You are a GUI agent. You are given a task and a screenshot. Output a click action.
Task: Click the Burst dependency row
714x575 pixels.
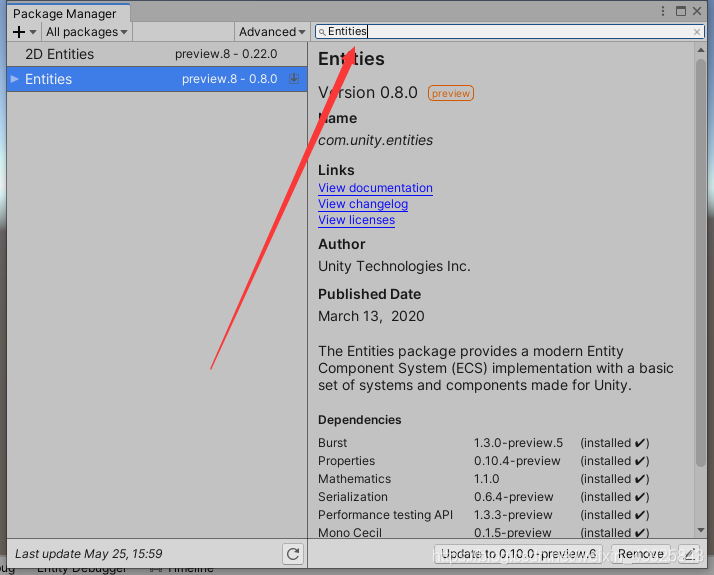click(x=484, y=443)
